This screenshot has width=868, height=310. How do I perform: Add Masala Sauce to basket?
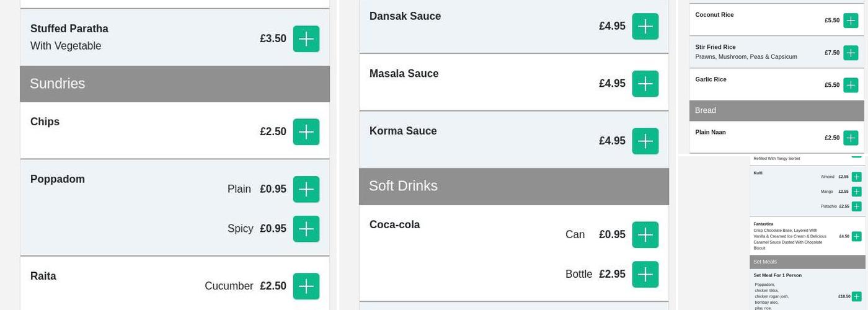[x=645, y=84]
